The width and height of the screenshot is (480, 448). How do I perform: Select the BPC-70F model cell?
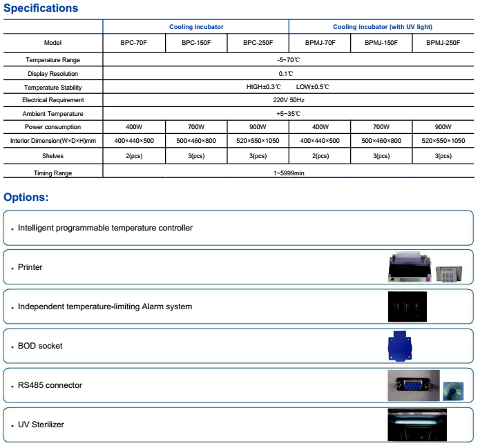coord(134,43)
